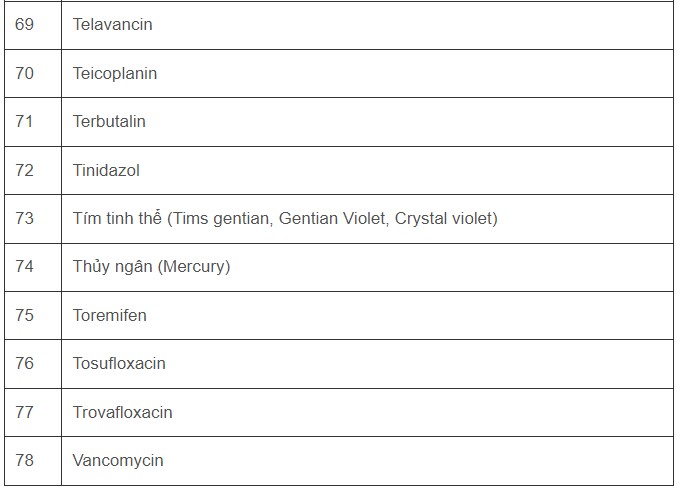Select the Tosufloxacin cell

[119, 363]
